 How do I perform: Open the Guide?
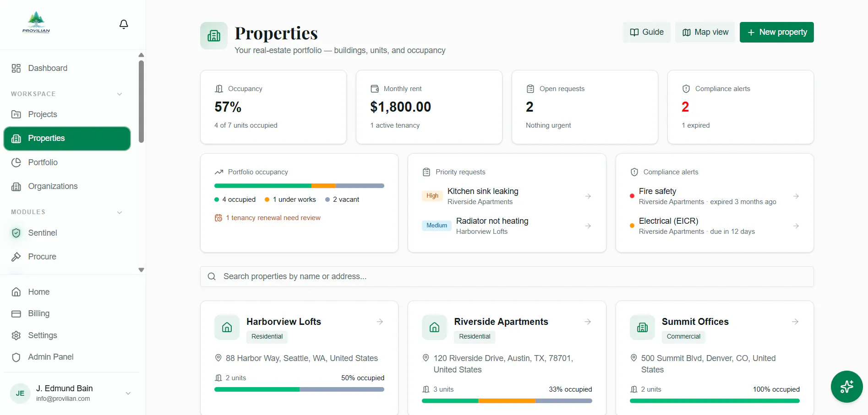pyautogui.click(x=647, y=32)
